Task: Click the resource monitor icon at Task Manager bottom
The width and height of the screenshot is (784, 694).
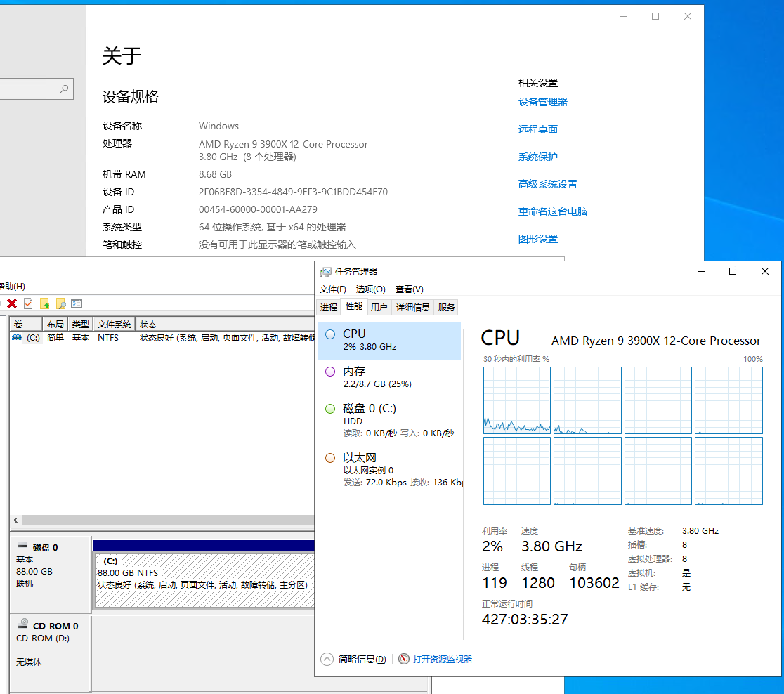Action: point(404,659)
